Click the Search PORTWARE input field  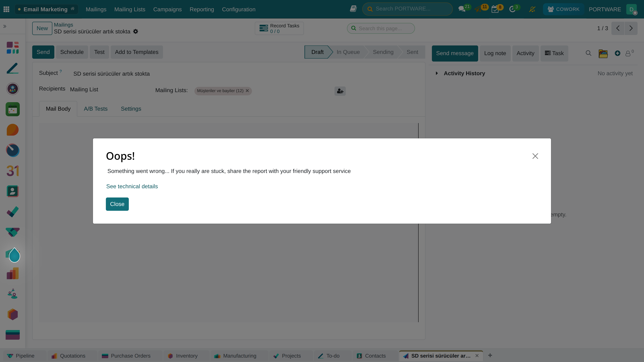(x=408, y=9)
